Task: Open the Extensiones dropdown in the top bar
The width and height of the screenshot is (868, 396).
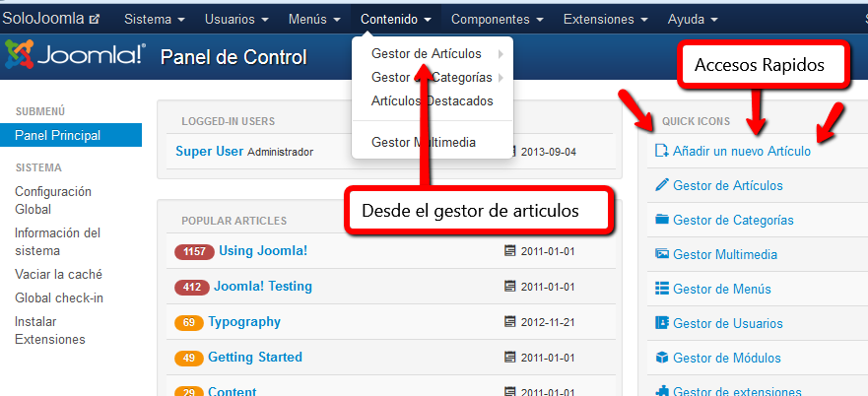Action: coord(612,19)
